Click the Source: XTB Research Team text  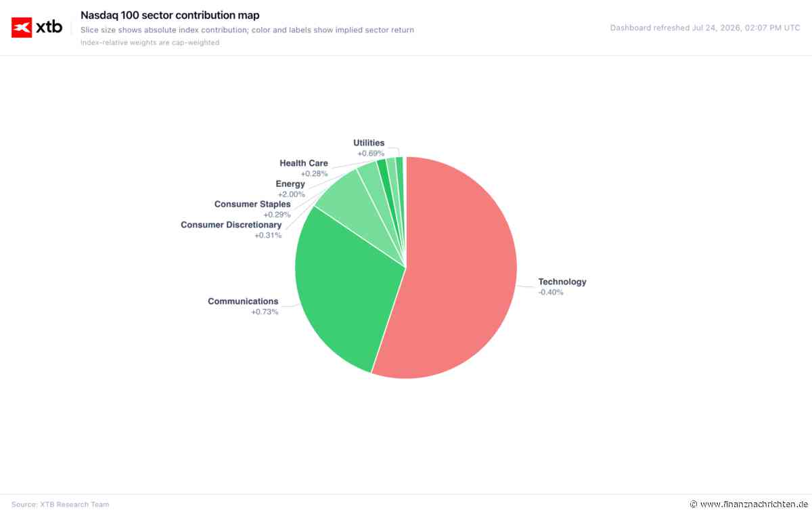pos(60,505)
